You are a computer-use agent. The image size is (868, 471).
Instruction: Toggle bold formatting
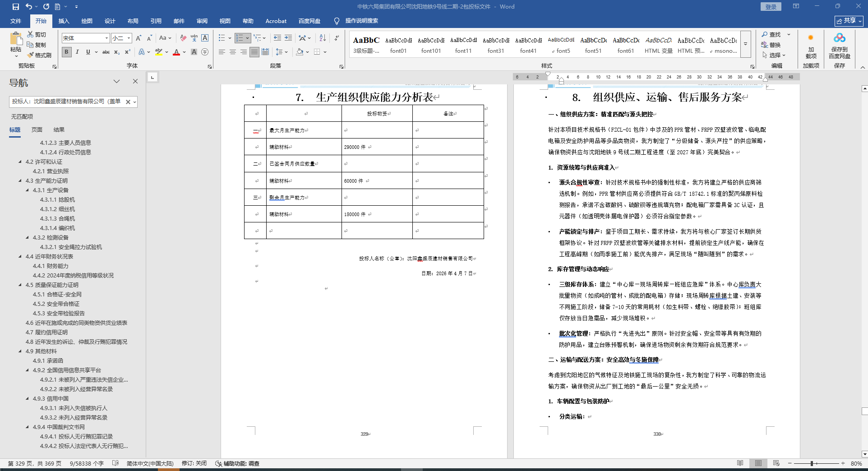coord(67,52)
